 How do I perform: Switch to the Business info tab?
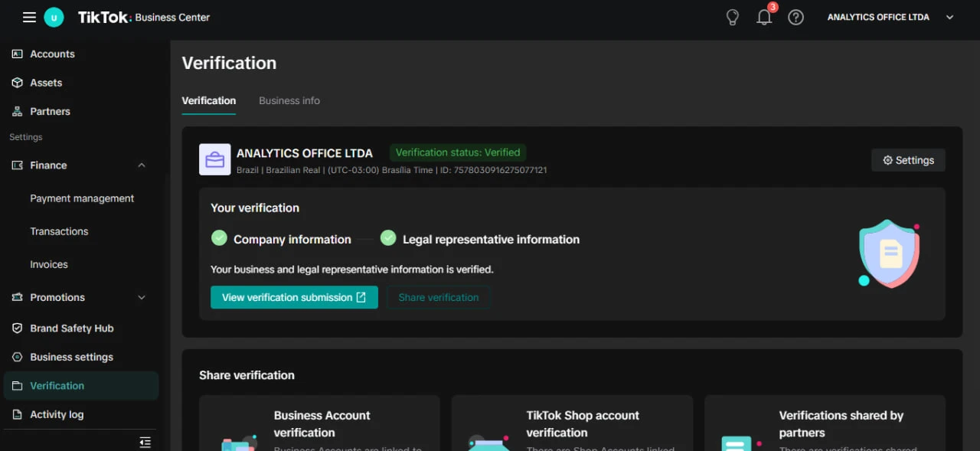click(289, 100)
